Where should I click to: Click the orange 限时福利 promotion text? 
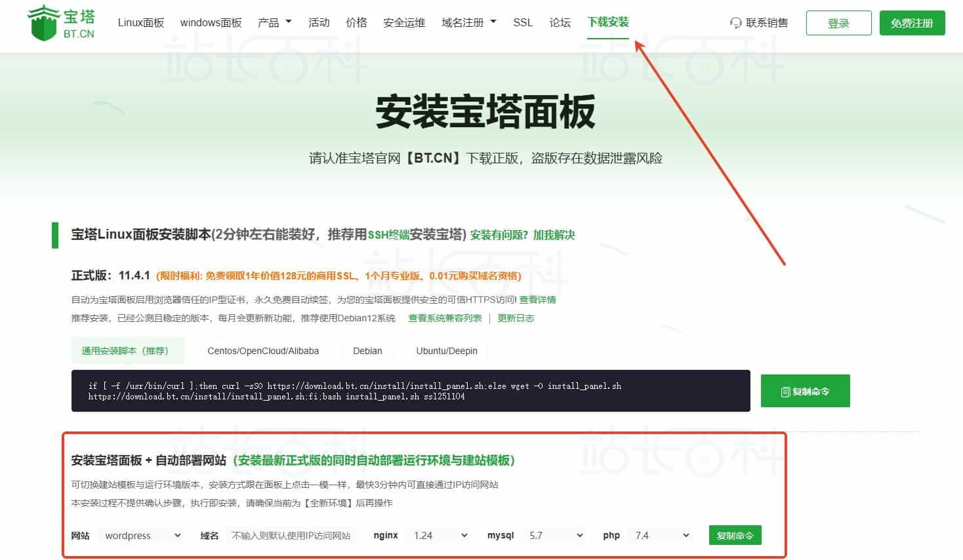point(338,276)
